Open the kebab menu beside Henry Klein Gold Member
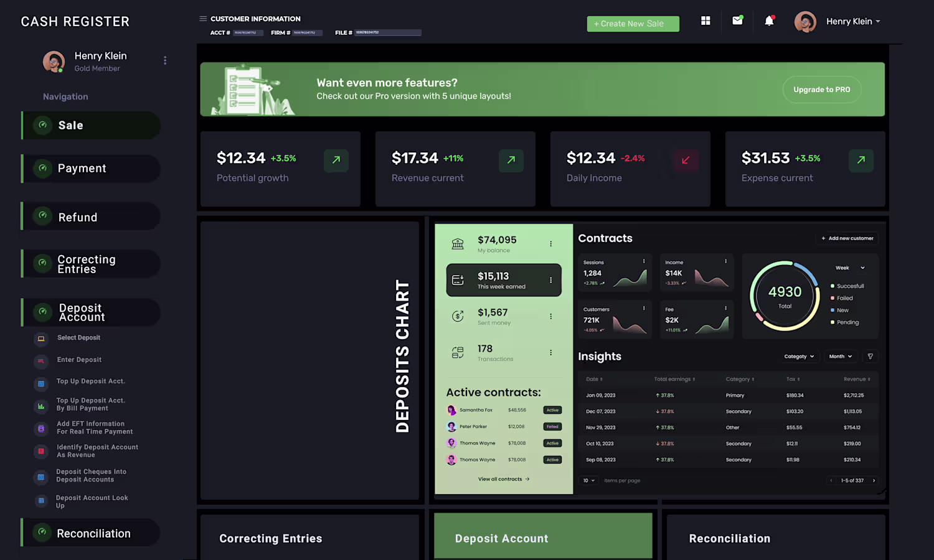 click(165, 60)
